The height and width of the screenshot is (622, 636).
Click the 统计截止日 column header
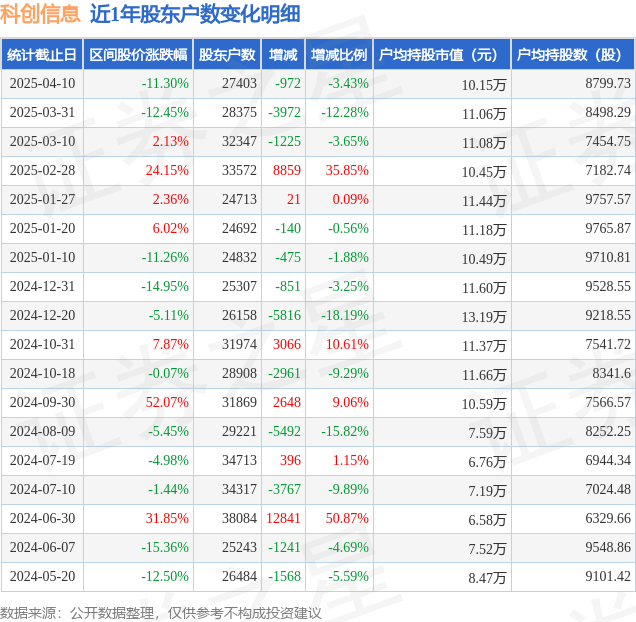(42, 54)
